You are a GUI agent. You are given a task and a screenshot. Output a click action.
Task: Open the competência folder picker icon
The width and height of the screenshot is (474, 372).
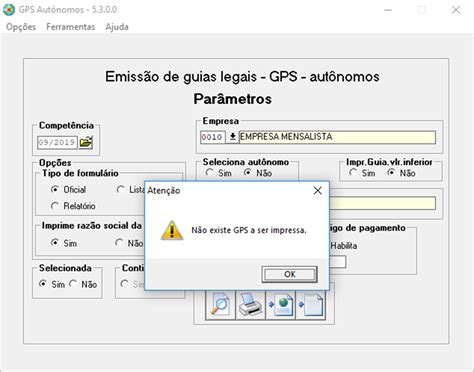[86, 142]
